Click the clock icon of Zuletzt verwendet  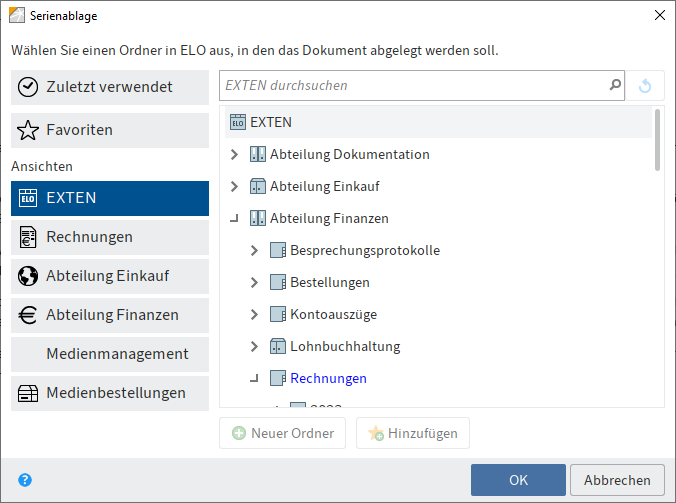point(28,87)
